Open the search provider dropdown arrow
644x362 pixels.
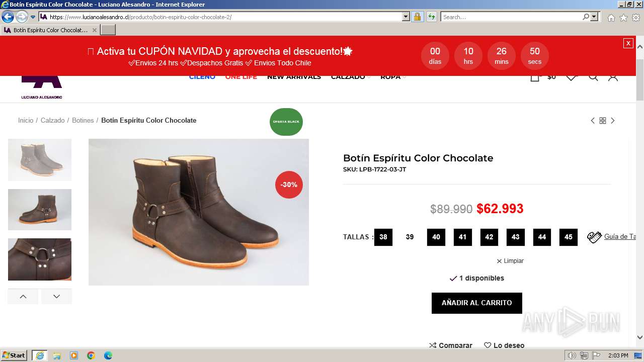[x=594, y=17]
